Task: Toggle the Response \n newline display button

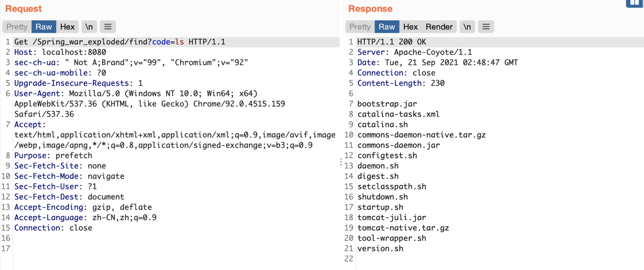Action: (467, 27)
